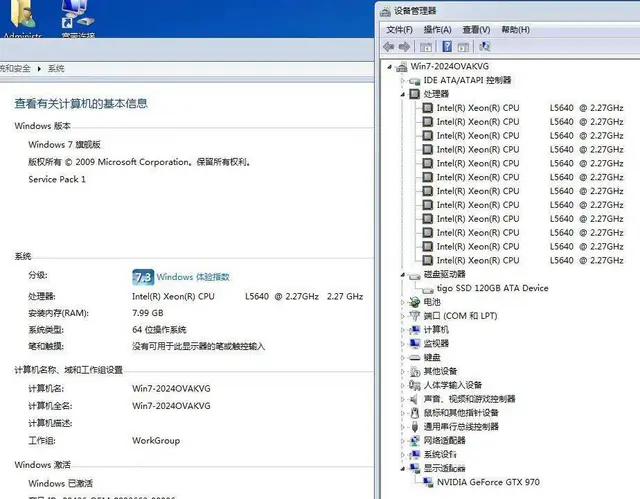The image size is (640, 499).
Task: Expand the 通用串行总线控制器 node
Action: pos(403,427)
